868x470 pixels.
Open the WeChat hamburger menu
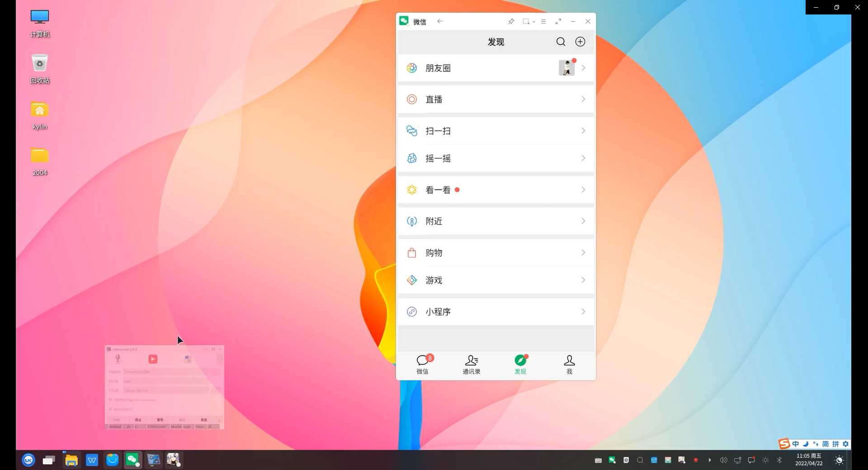(x=543, y=21)
